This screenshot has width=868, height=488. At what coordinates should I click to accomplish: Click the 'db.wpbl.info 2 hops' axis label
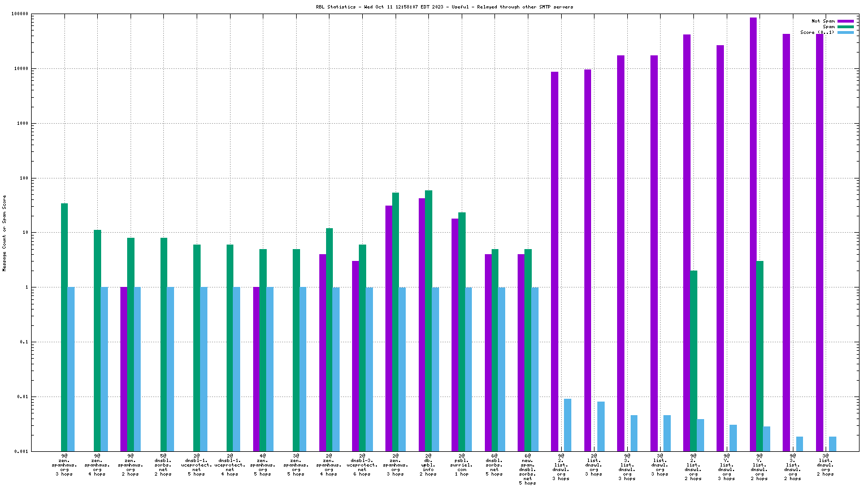pyautogui.click(x=428, y=464)
